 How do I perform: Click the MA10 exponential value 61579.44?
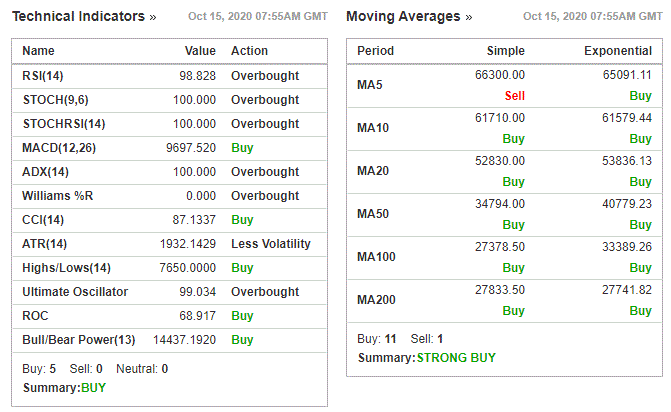click(627, 118)
